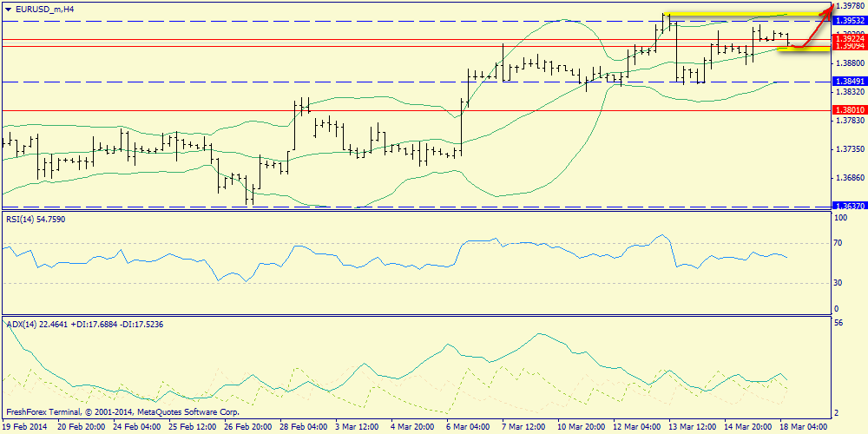The image size is (868, 434).
Task: Select the 25 Feb 12:00 time label
Action: coord(192,427)
